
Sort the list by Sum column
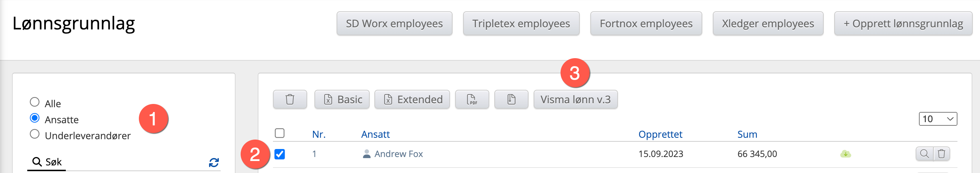(x=747, y=134)
